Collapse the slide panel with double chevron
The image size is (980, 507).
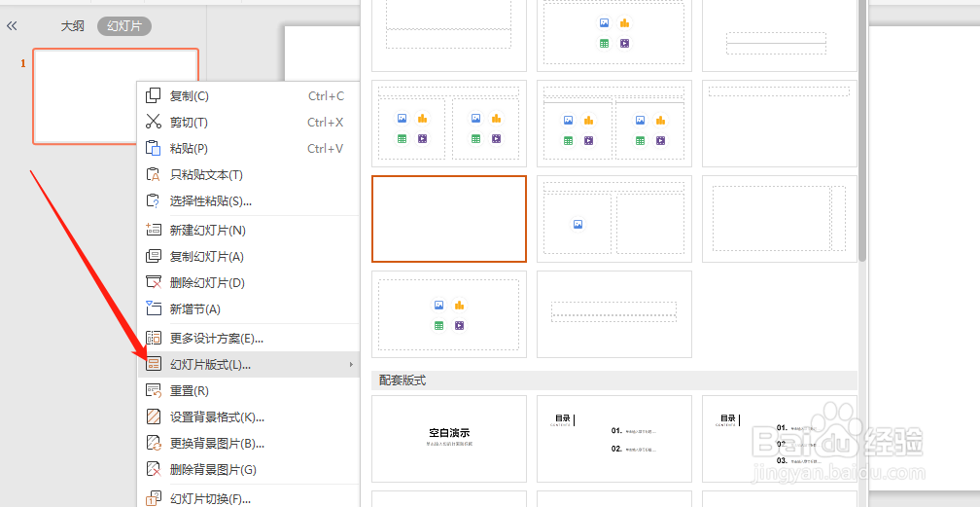click(12, 25)
